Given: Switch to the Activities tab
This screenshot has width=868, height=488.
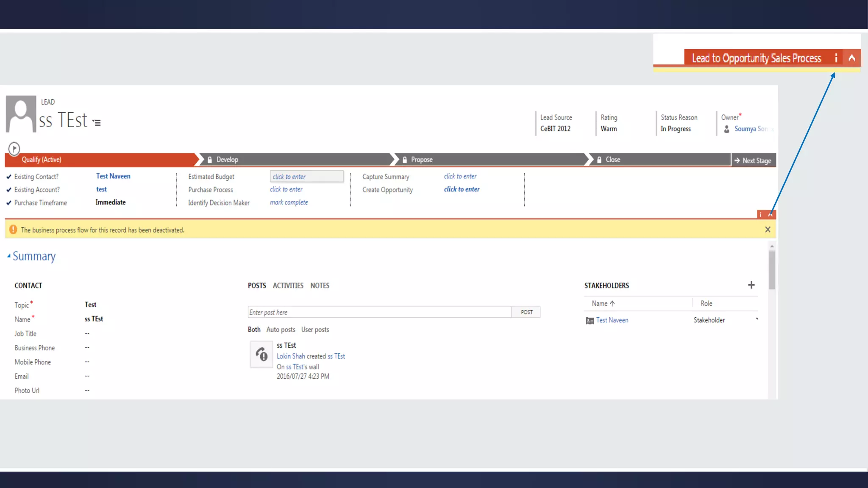Looking at the screenshot, I should [x=288, y=286].
